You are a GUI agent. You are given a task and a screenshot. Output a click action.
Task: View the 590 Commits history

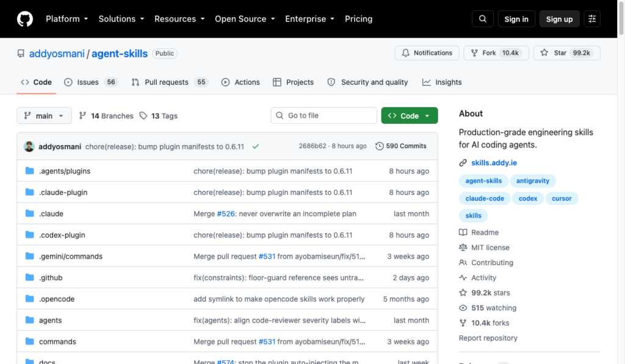[401, 146]
